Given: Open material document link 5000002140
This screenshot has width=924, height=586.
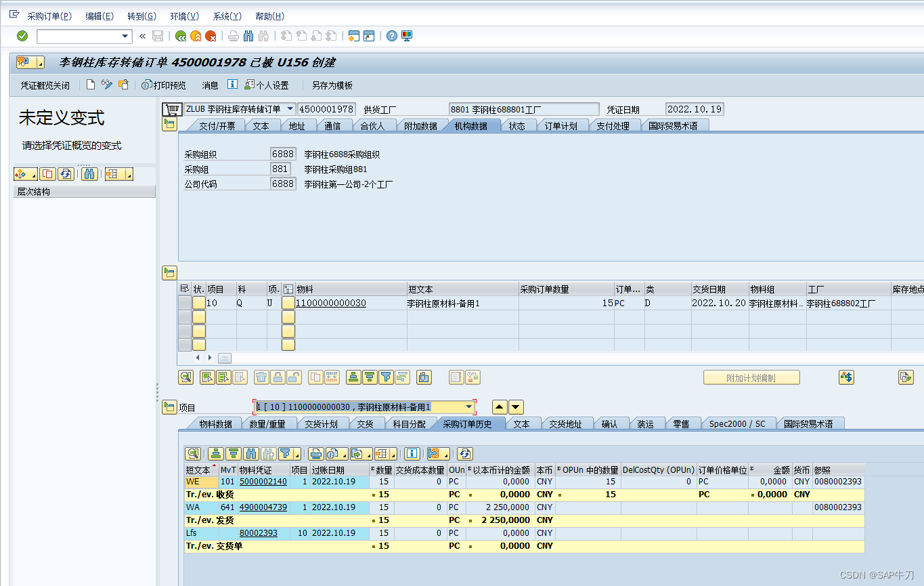Looking at the screenshot, I should [263, 482].
